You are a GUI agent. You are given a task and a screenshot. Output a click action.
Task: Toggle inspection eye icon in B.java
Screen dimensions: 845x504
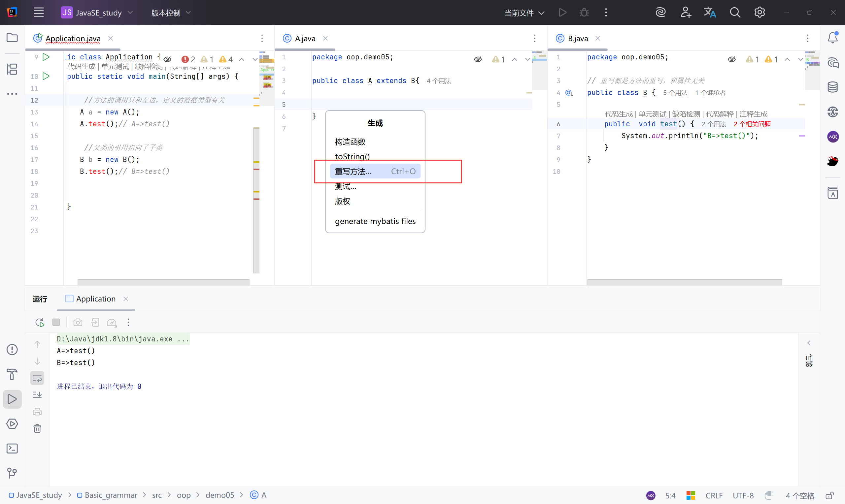(732, 59)
